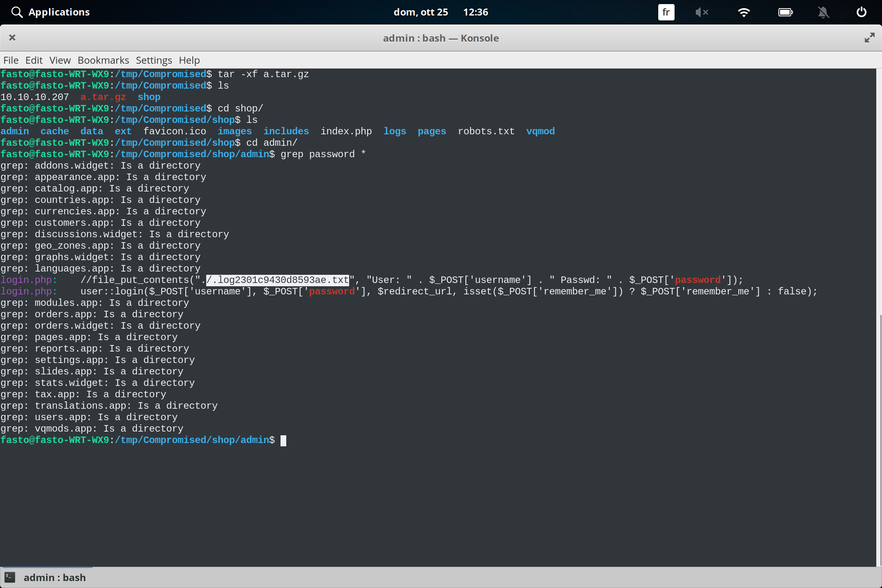Open the Settings menu

pos(153,60)
